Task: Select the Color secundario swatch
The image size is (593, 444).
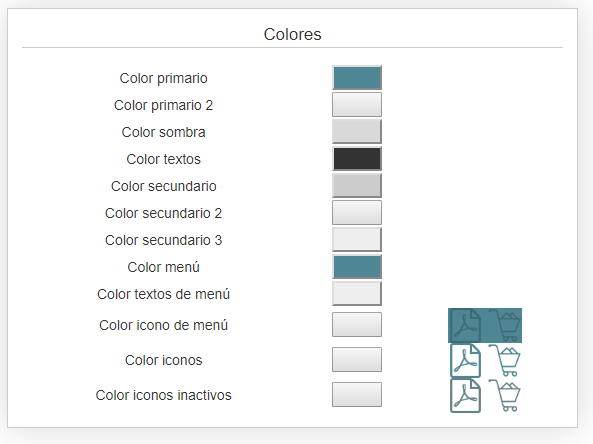Action: click(x=357, y=186)
